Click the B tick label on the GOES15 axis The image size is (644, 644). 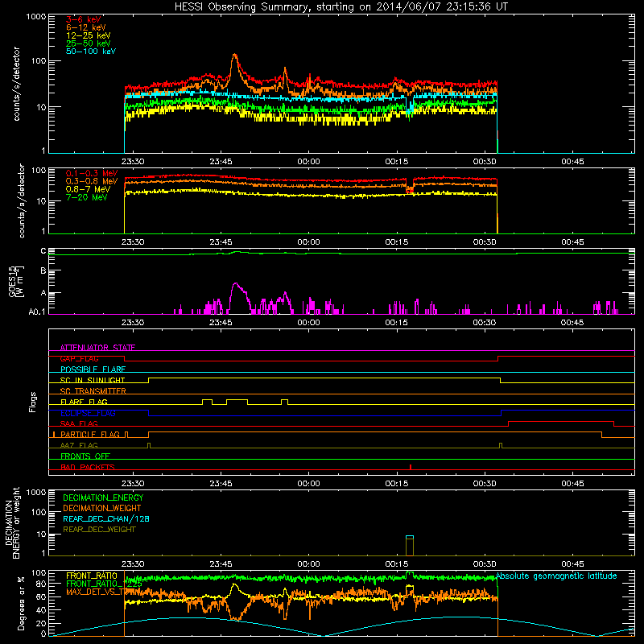tap(43, 271)
